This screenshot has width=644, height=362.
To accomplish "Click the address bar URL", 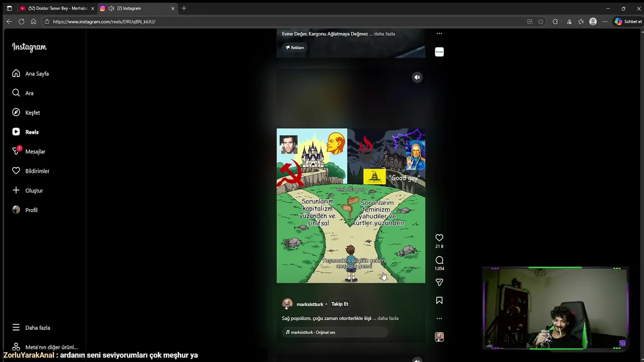I will coord(104,22).
